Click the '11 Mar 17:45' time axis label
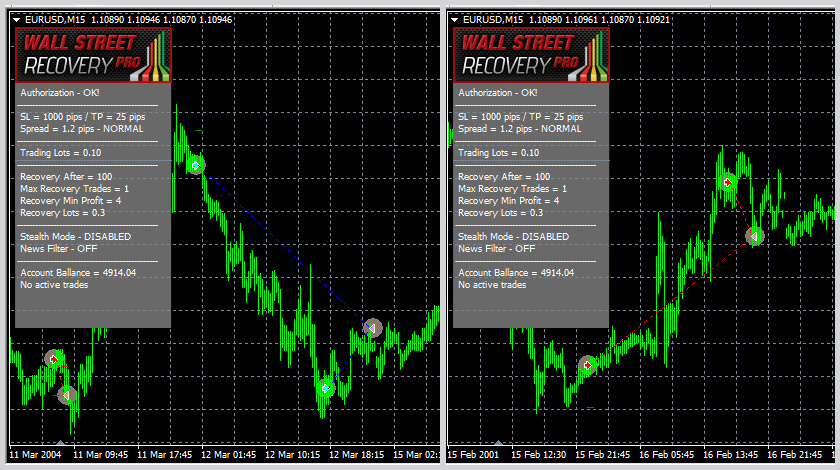This screenshot has width=840, height=470. click(164, 455)
